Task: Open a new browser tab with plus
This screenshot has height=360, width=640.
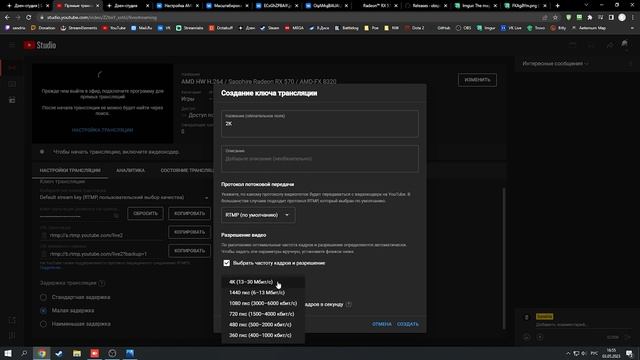Action: tap(558, 6)
